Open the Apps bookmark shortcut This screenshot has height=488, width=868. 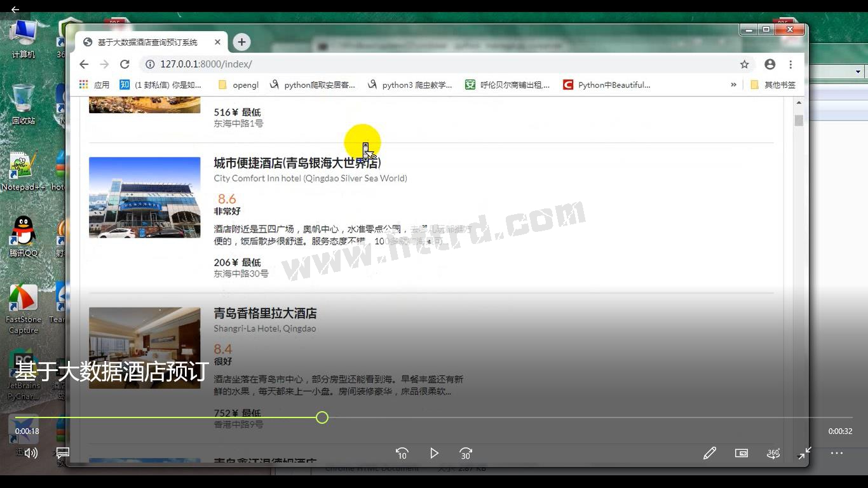94,85
